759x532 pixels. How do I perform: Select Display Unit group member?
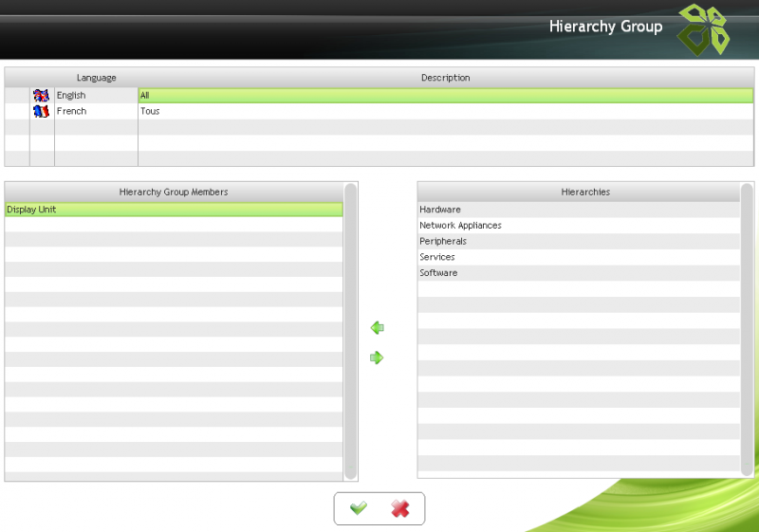click(31, 210)
